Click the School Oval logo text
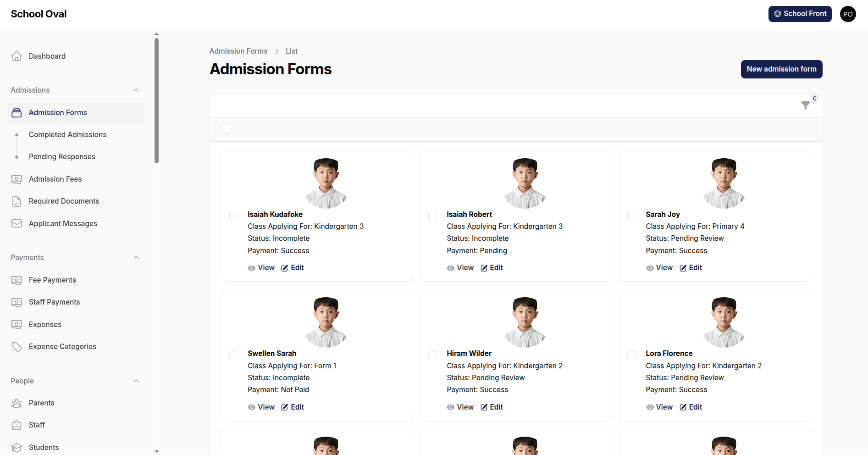This screenshot has height=455, width=868. [39, 14]
